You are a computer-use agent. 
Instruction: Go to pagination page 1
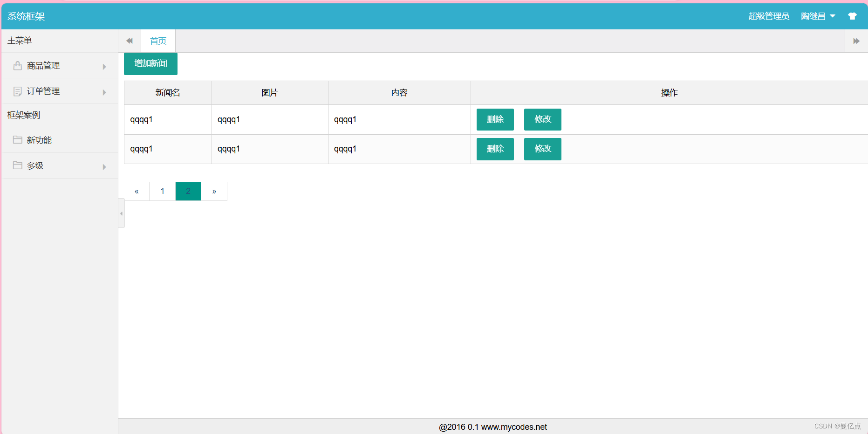pyautogui.click(x=162, y=191)
